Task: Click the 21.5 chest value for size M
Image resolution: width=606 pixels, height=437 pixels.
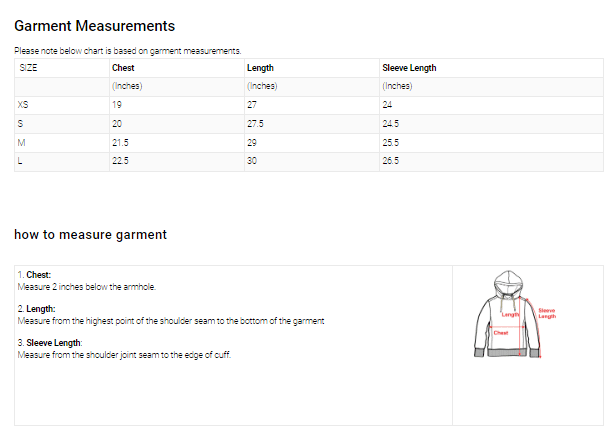Action: coord(120,142)
